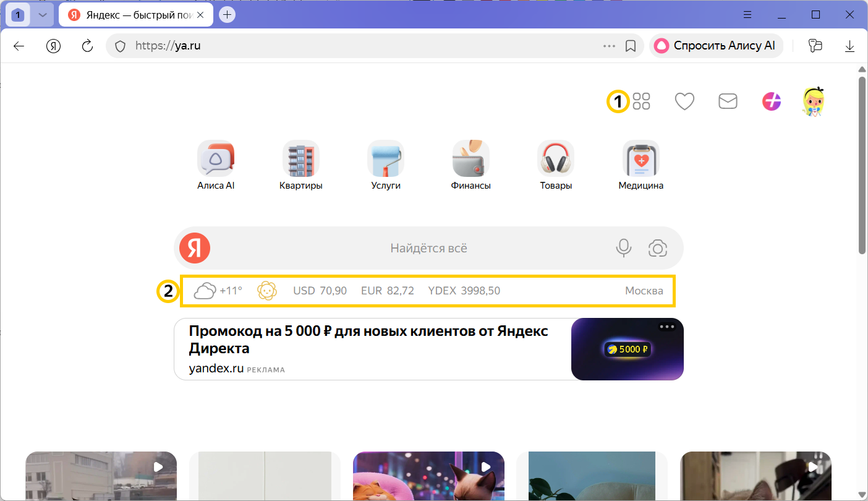Select the tab group number 1 button
The height and width of the screenshot is (501, 868).
point(18,15)
